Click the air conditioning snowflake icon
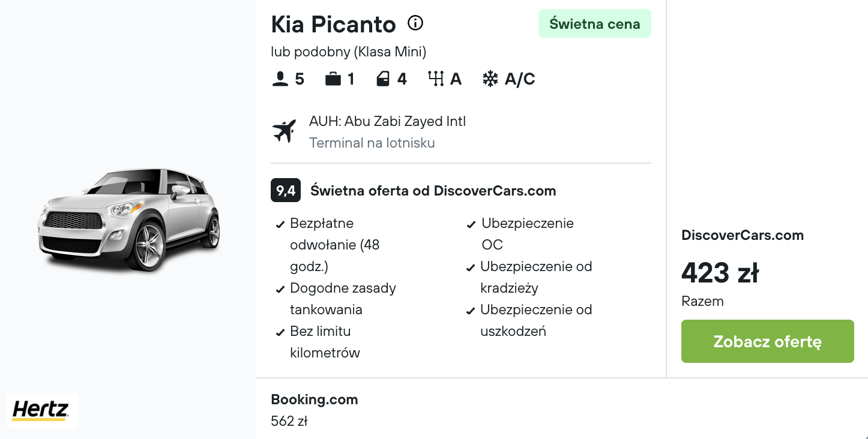 pyautogui.click(x=490, y=79)
